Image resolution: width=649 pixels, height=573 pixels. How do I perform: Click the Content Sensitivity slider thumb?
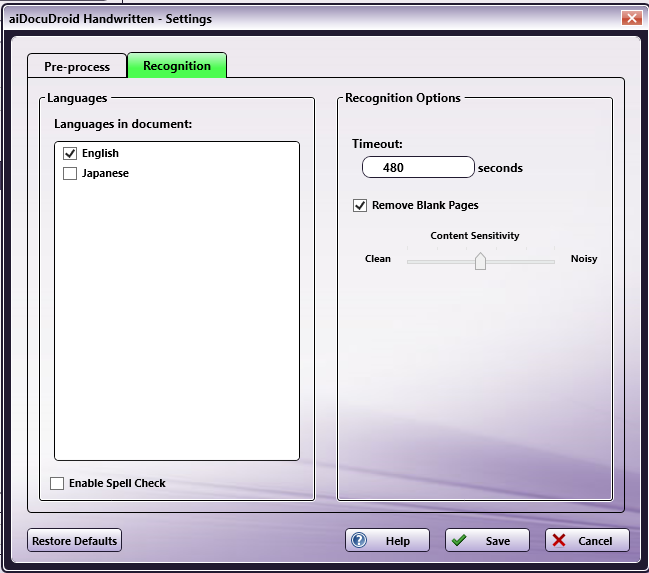pos(480,261)
